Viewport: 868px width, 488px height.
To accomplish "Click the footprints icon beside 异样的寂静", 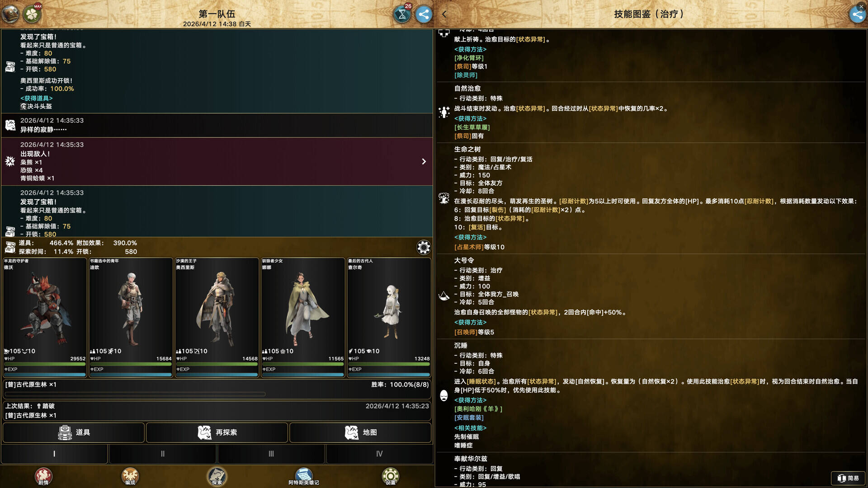I will [x=10, y=125].
